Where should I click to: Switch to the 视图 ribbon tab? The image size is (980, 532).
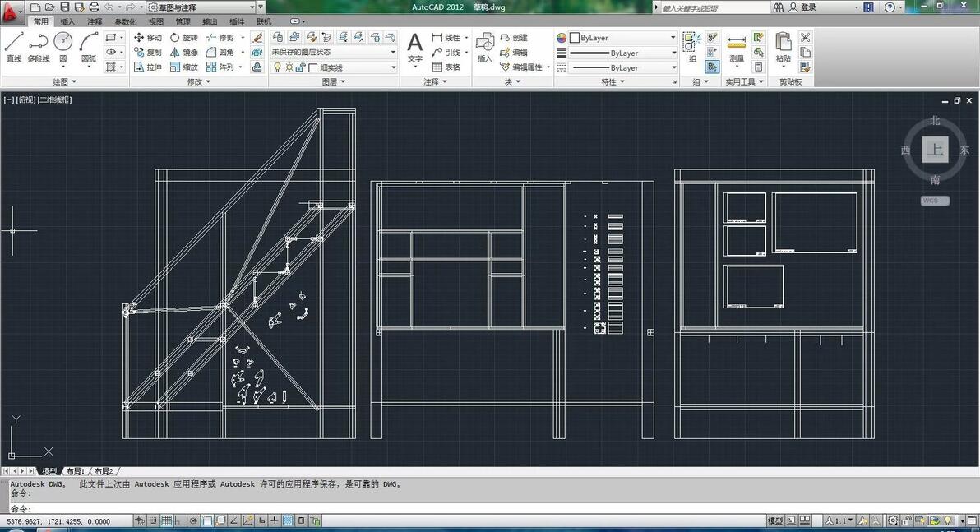coord(155,22)
